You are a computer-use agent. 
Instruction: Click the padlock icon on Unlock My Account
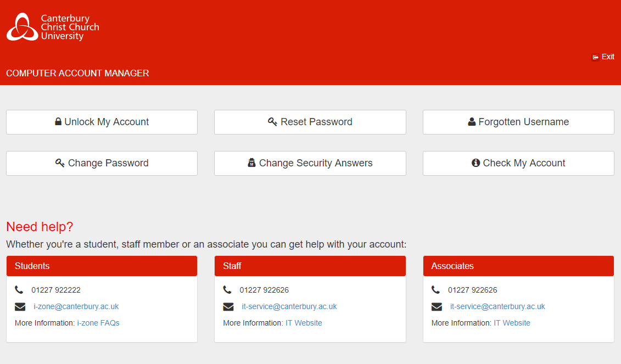pyautogui.click(x=58, y=122)
